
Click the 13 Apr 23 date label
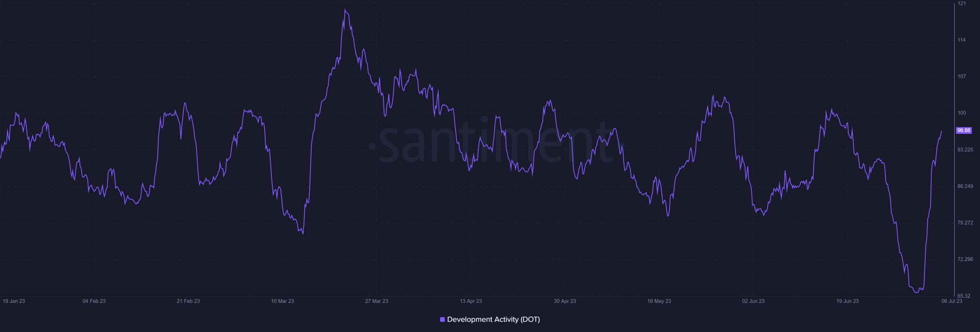pos(471,301)
